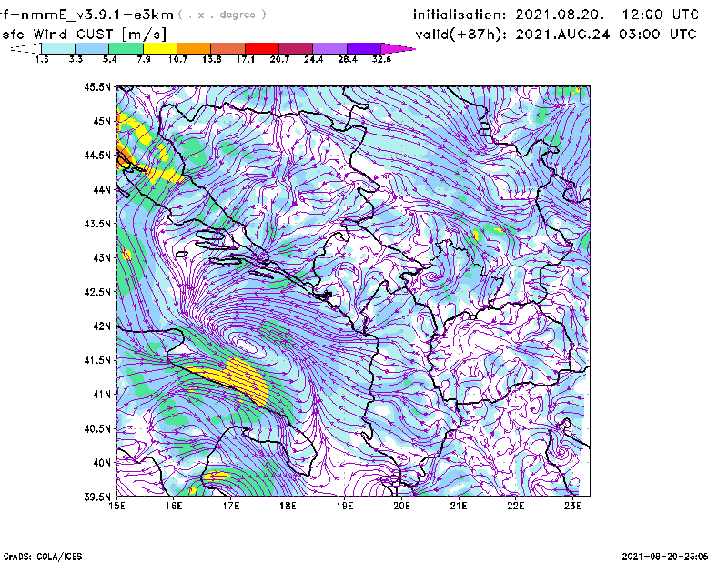Select the light blue 3.3–5.4 legend swatch
The image size is (728, 562).
92,48
